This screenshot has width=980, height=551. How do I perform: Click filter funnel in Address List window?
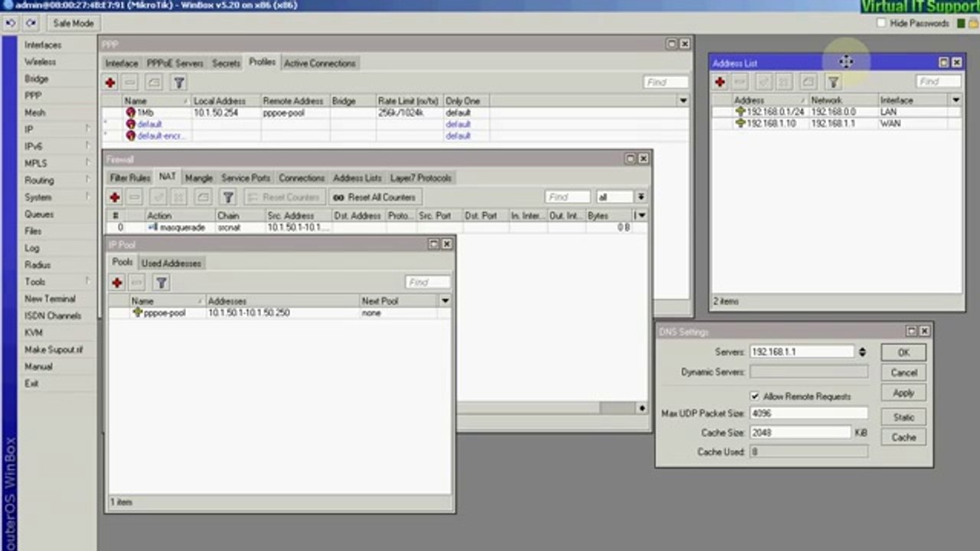[x=833, y=82]
